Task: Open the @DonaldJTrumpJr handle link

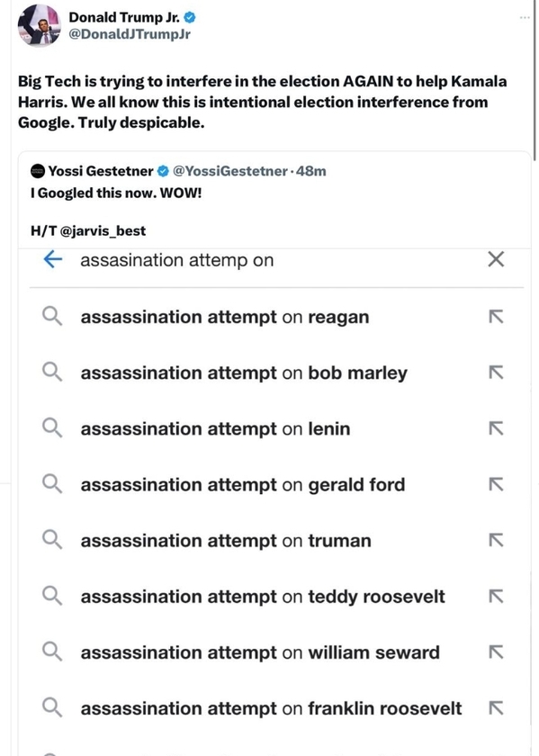Action: 130,34
